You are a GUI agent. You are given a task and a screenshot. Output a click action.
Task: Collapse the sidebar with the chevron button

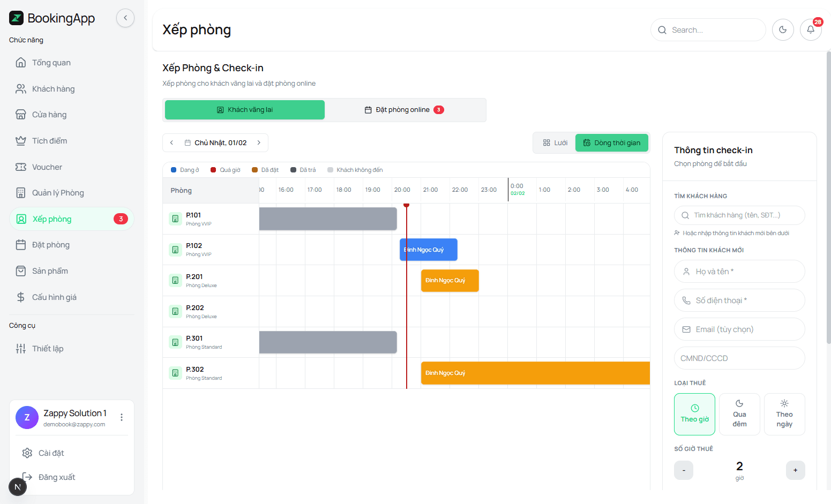[x=125, y=18]
